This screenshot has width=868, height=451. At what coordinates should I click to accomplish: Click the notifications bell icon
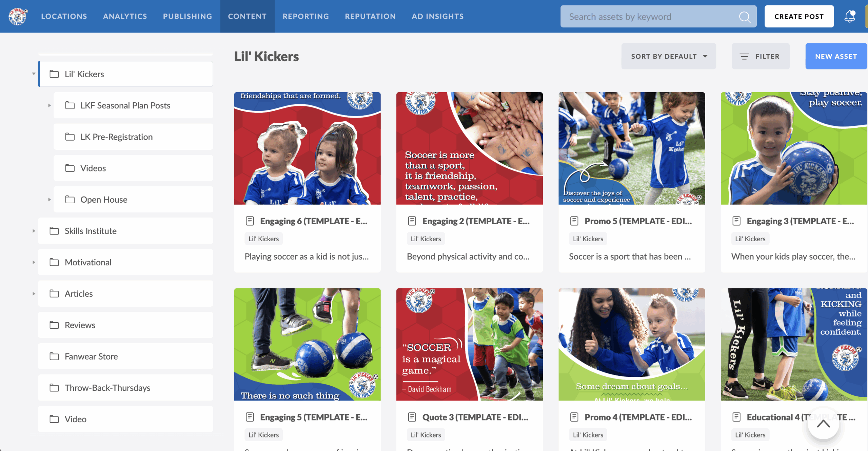pos(849,16)
